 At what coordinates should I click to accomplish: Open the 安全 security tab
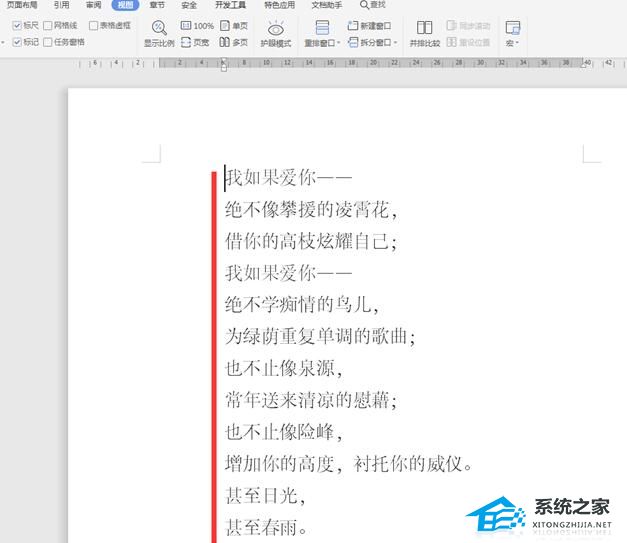[189, 5]
